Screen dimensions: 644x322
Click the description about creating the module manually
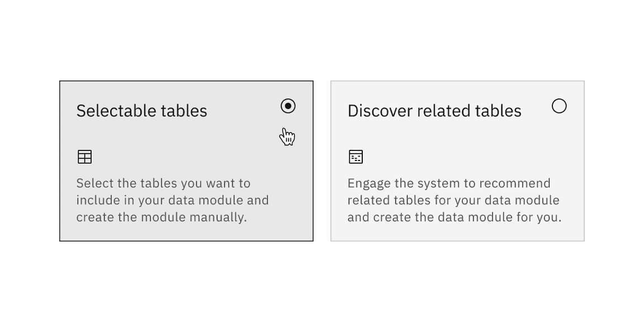pyautogui.click(x=168, y=200)
